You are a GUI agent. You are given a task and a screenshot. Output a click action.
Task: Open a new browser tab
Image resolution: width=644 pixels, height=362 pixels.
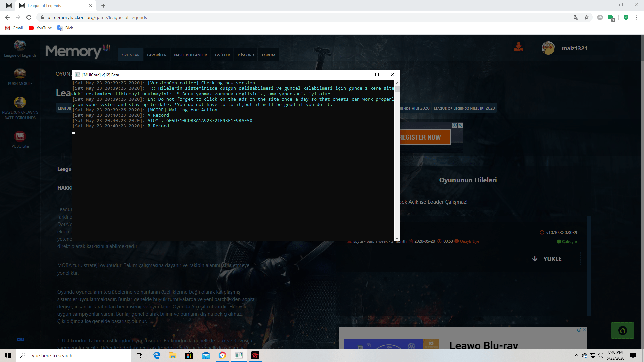pyautogui.click(x=103, y=6)
